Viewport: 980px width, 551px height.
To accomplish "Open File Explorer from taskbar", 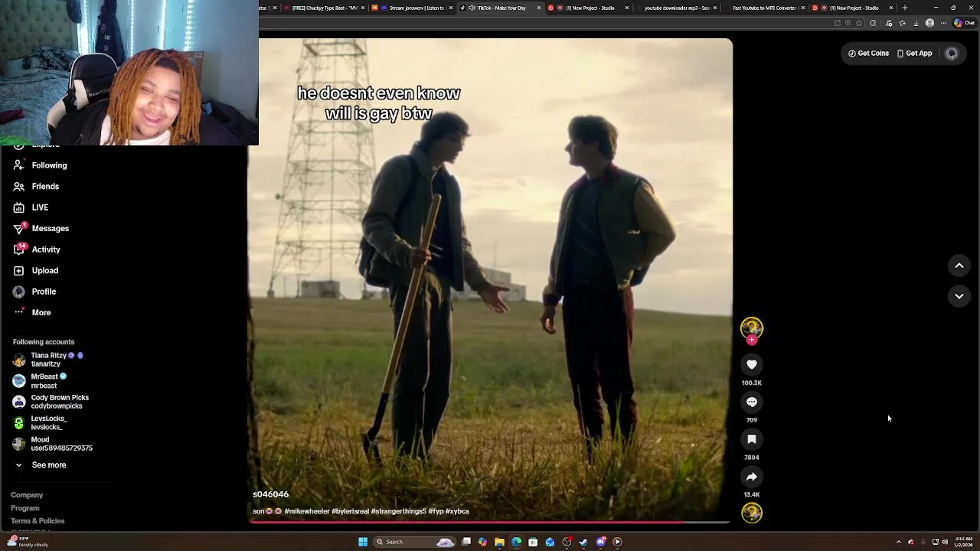I will pos(499,542).
